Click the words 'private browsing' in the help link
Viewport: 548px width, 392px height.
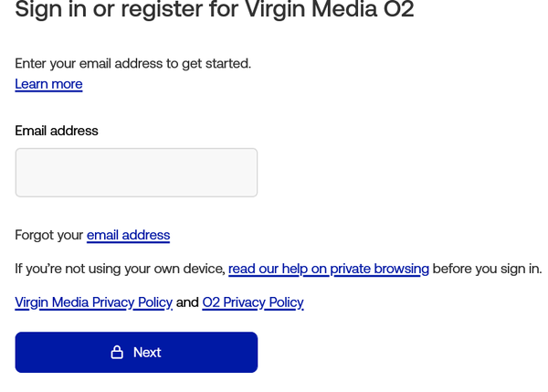(x=380, y=269)
